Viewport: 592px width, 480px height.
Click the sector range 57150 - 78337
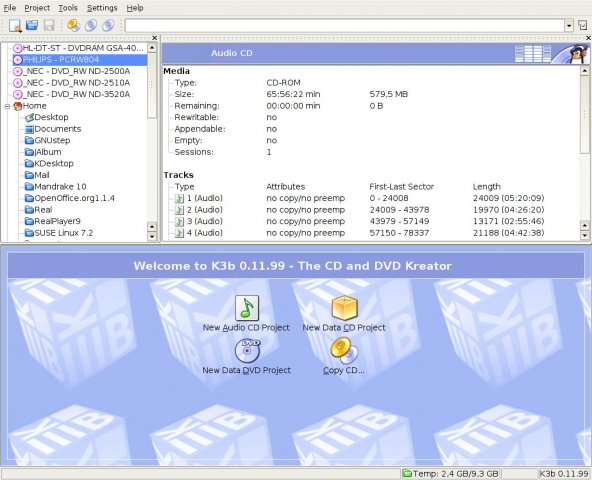point(399,233)
